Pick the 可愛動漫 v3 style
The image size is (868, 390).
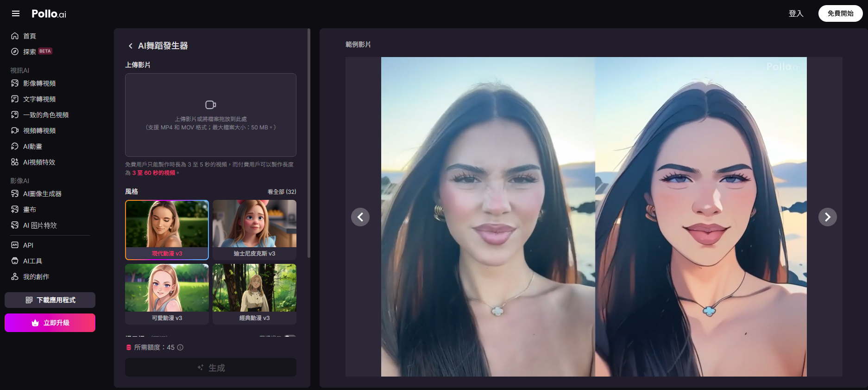tap(167, 294)
